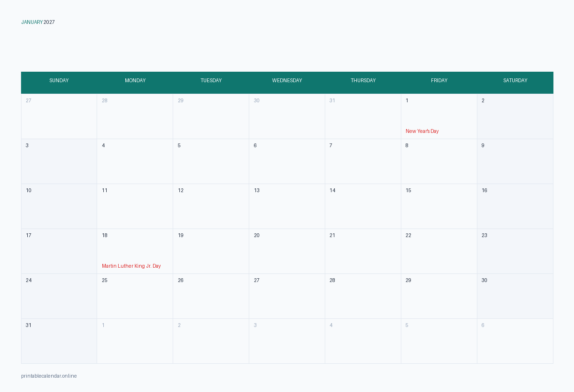Select date 14 in the Thursday column

332,191
